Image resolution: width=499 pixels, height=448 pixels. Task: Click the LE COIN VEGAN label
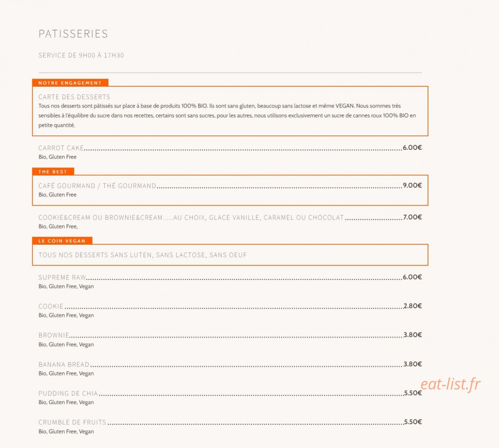coord(62,241)
